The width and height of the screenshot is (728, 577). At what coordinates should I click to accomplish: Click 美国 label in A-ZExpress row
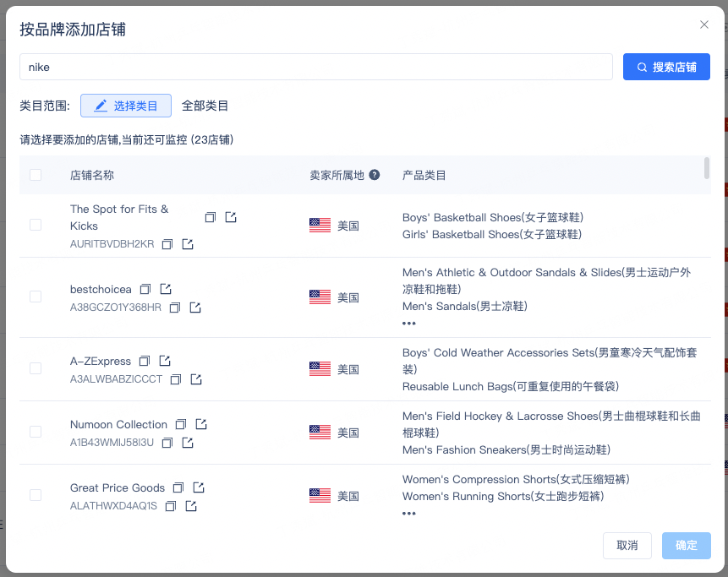click(x=348, y=369)
